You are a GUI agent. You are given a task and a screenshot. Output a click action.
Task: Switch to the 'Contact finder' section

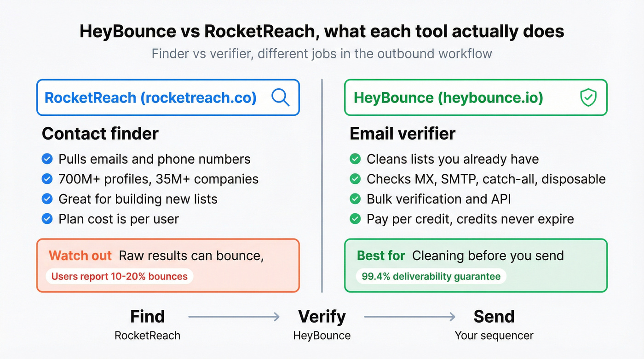pyautogui.click(x=100, y=133)
